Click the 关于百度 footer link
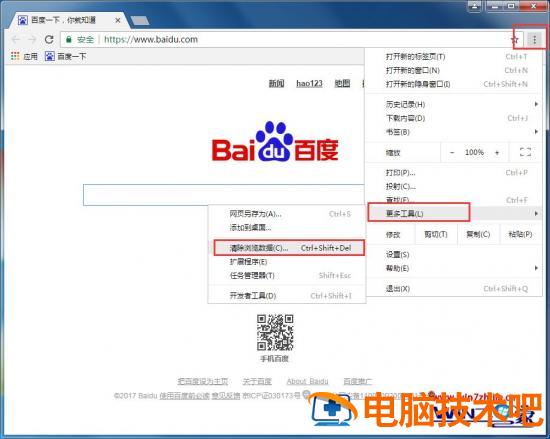550x439 pixels. 257,381
